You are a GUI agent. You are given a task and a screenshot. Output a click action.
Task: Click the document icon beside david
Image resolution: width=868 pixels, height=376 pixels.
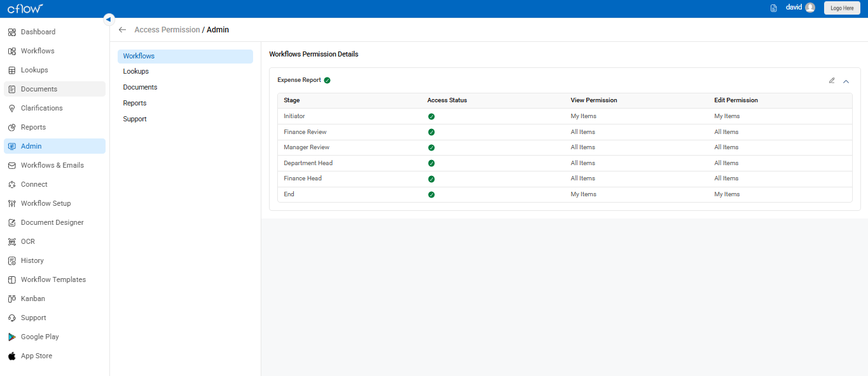pos(774,8)
